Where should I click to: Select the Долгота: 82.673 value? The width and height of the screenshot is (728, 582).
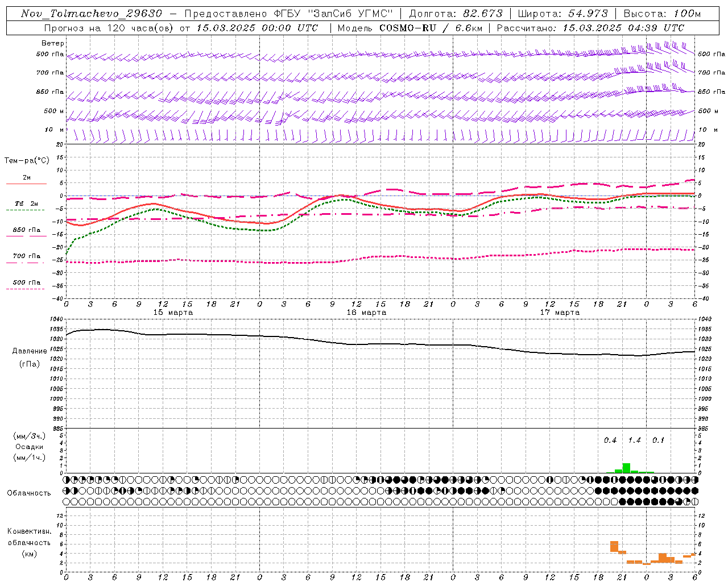[x=456, y=14]
